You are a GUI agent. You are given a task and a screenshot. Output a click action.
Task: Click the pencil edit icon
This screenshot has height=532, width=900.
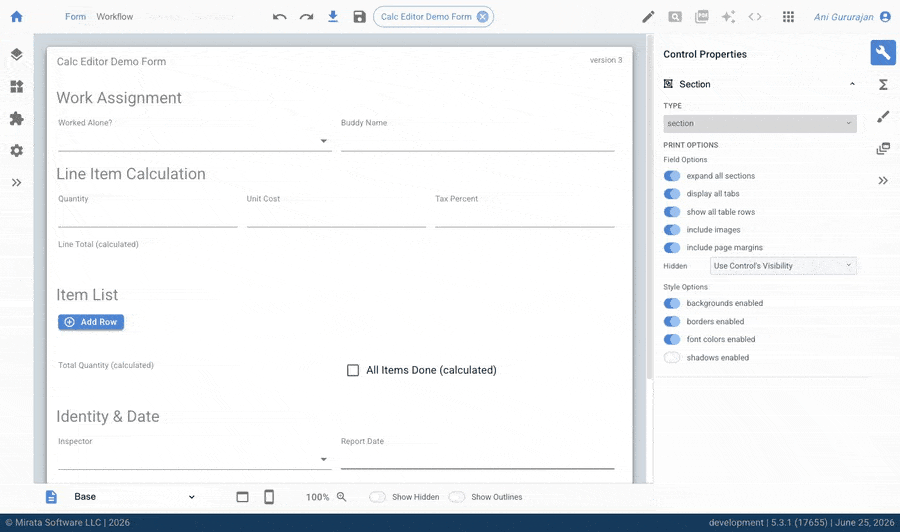648,17
